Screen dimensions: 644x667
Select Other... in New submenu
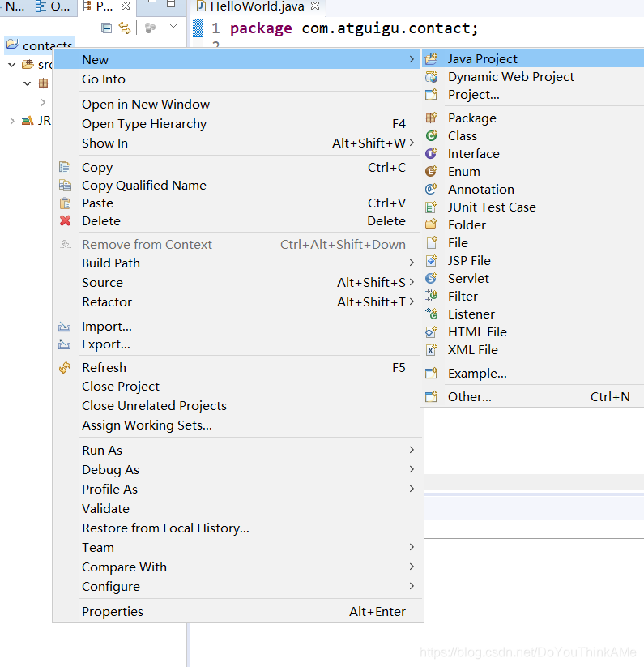(533, 397)
